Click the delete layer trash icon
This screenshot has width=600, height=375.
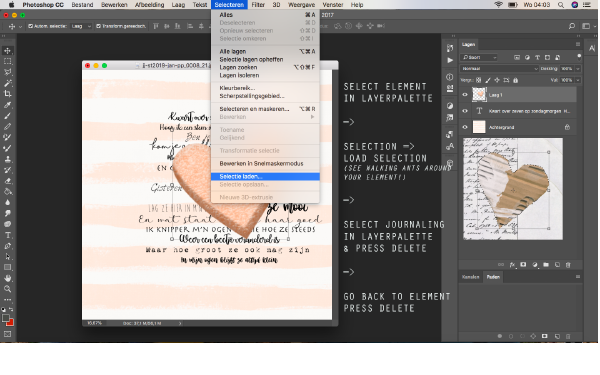(568, 264)
